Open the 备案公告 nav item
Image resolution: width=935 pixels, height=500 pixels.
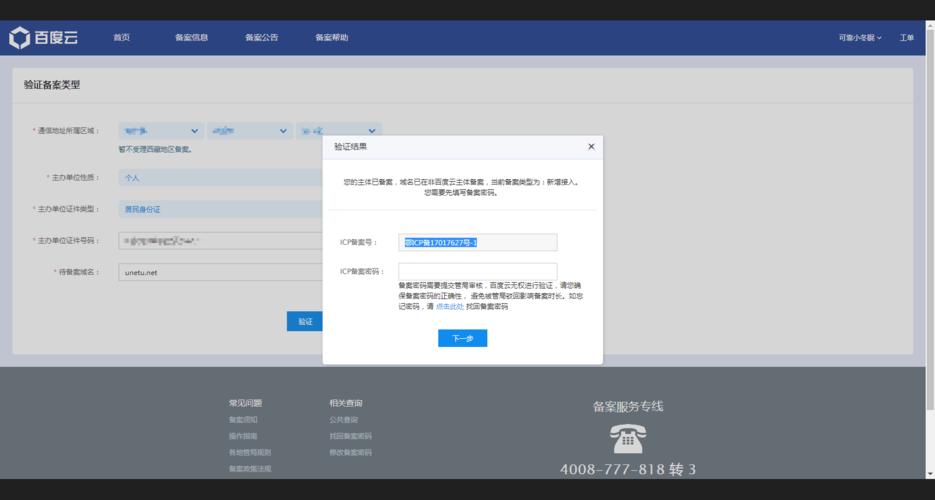click(262, 38)
